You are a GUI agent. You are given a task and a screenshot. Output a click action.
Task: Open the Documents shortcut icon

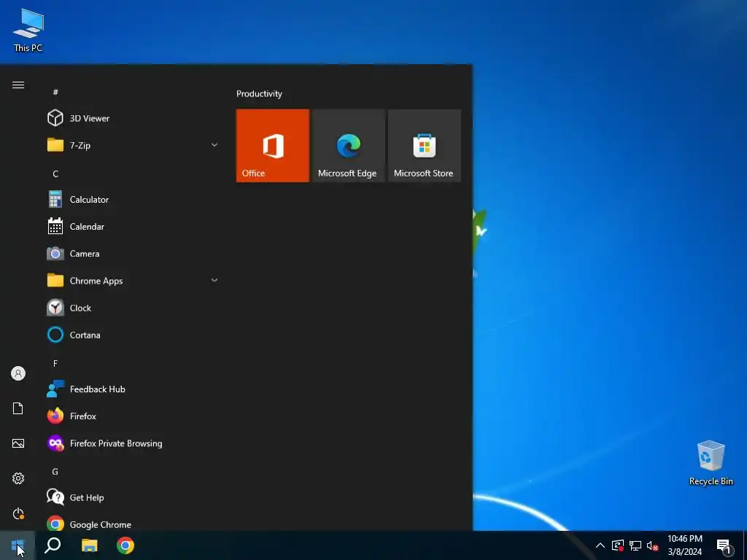pos(18,408)
